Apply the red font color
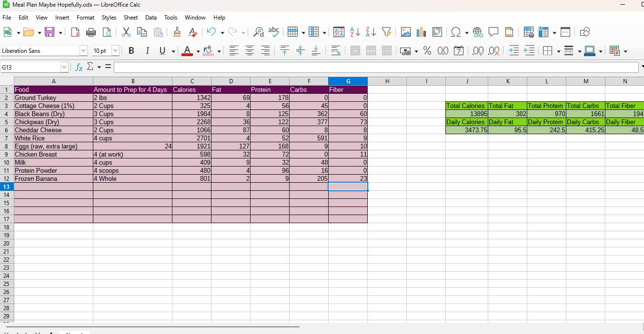The height and width of the screenshot is (334, 644). tap(187, 50)
